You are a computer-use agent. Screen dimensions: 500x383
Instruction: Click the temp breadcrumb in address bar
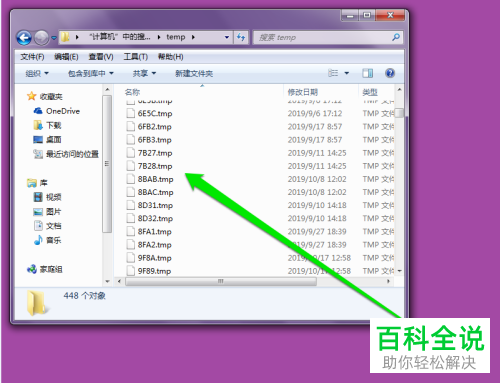click(176, 37)
